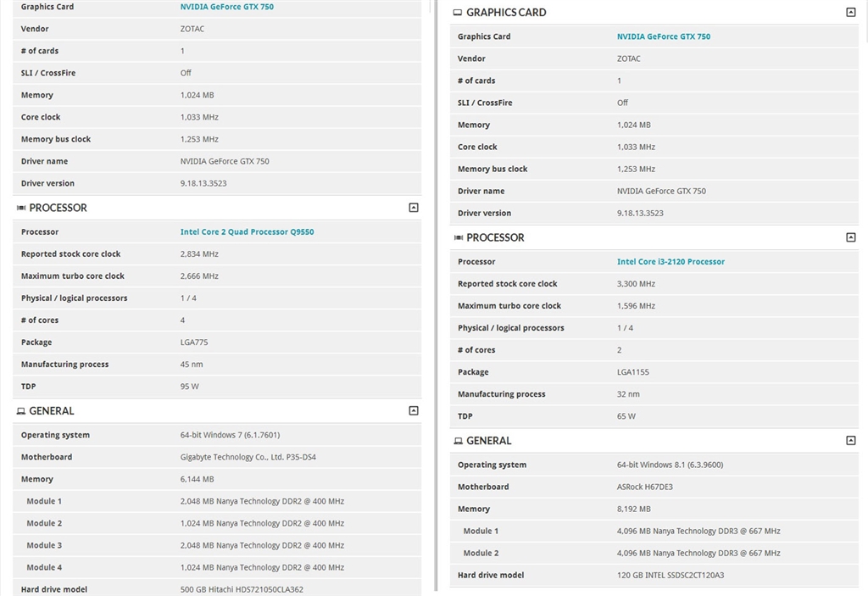Image resolution: width=868 pixels, height=596 pixels.
Task: Select the 32 nm manufacturing process value
Action: coord(628,394)
